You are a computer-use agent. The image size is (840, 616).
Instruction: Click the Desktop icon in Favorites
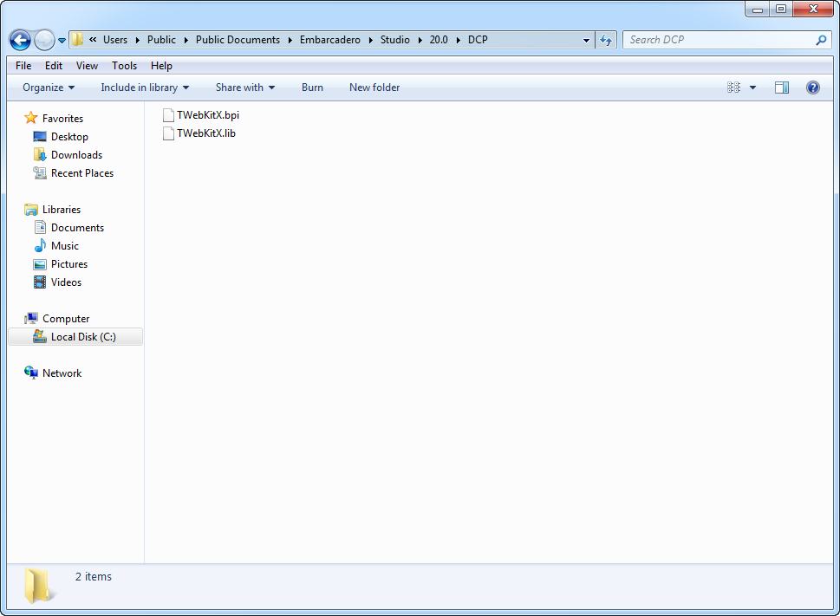(x=40, y=137)
